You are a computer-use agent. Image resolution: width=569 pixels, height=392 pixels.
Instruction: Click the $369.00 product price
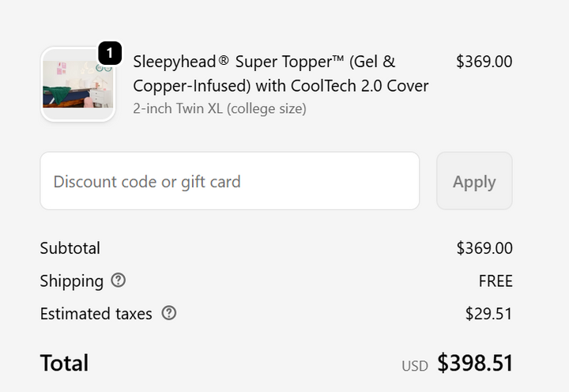click(484, 61)
